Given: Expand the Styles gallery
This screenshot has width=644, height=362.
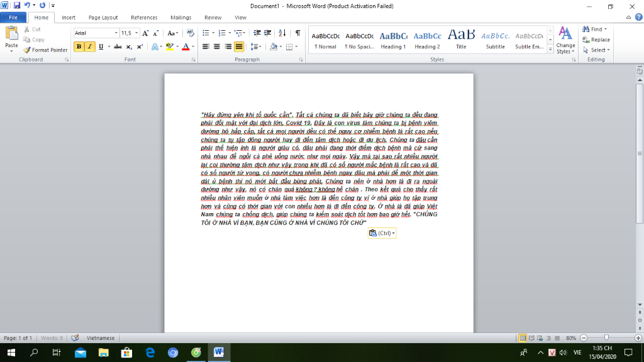Looking at the screenshot, I should click(550, 50).
